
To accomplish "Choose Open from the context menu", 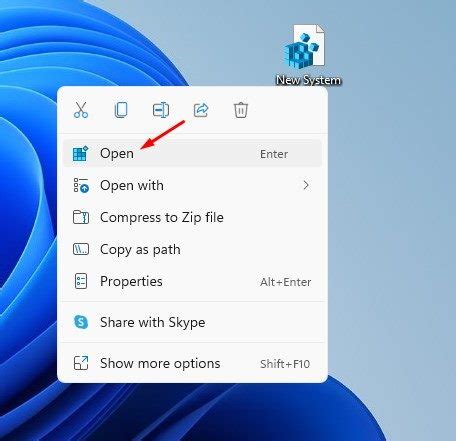I will coord(192,154).
